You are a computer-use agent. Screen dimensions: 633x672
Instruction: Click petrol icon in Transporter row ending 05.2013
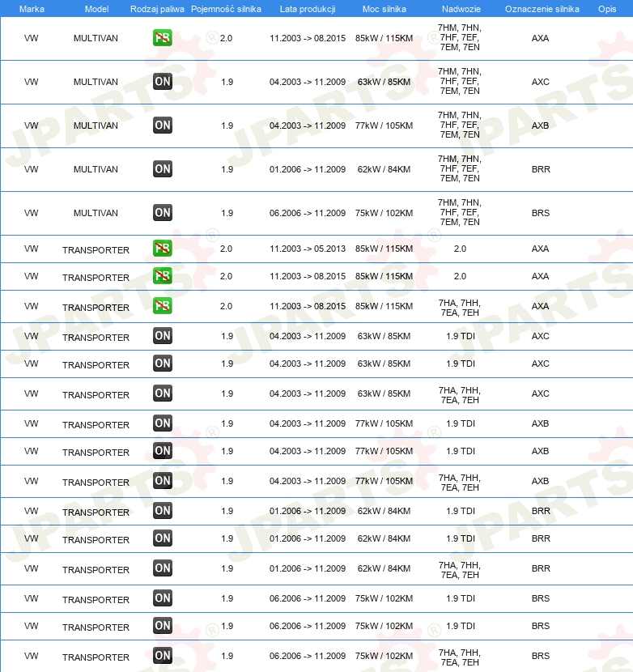[163, 248]
